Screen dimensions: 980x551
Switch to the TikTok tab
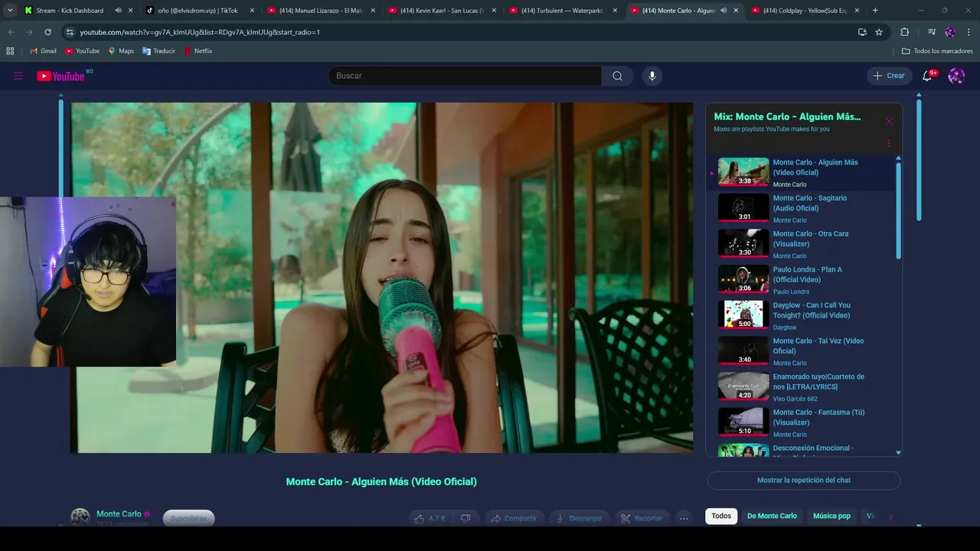coord(198,11)
